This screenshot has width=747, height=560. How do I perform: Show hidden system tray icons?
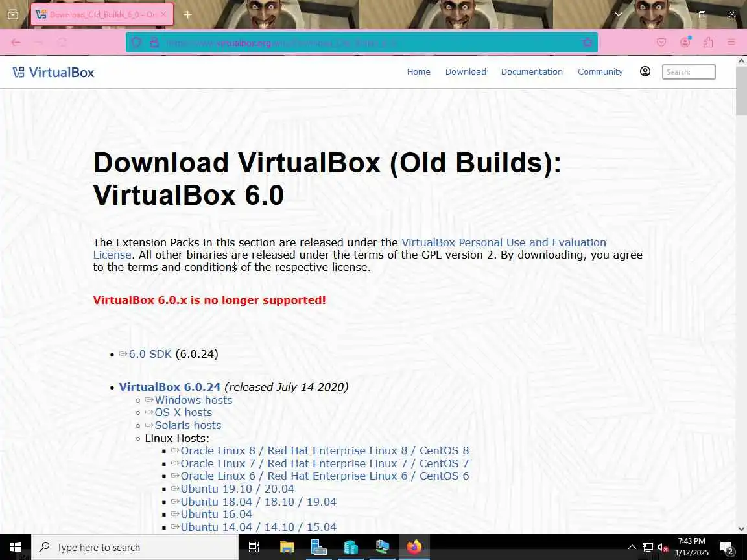632,547
